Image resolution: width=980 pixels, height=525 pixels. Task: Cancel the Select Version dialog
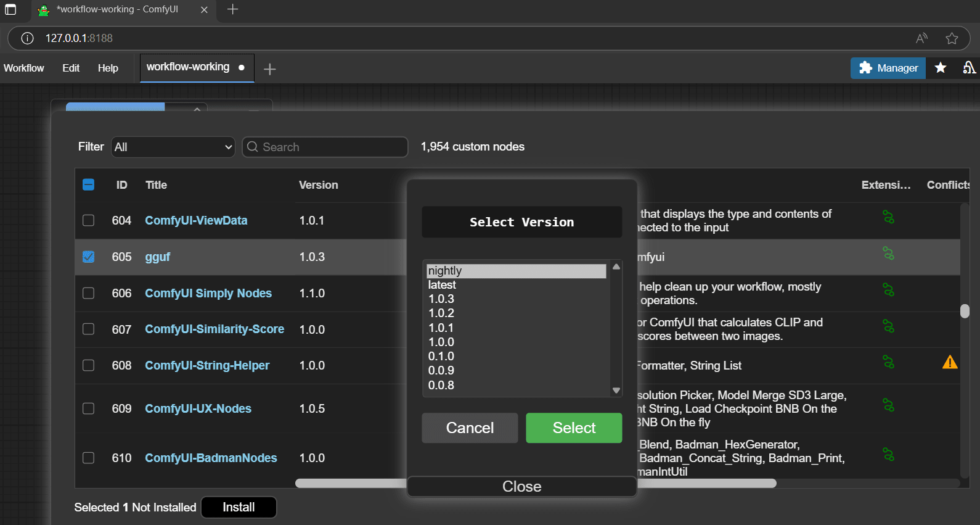(470, 428)
